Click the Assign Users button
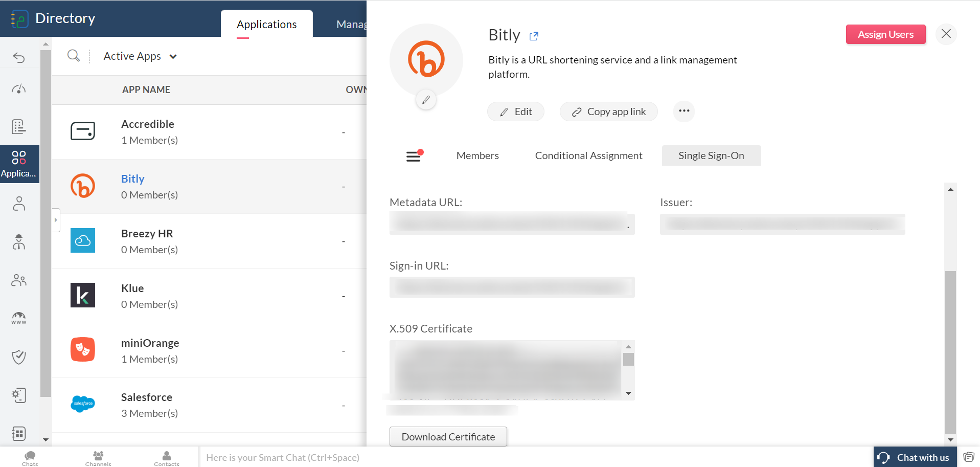This screenshot has width=980, height=467. [x=886, y=34]
